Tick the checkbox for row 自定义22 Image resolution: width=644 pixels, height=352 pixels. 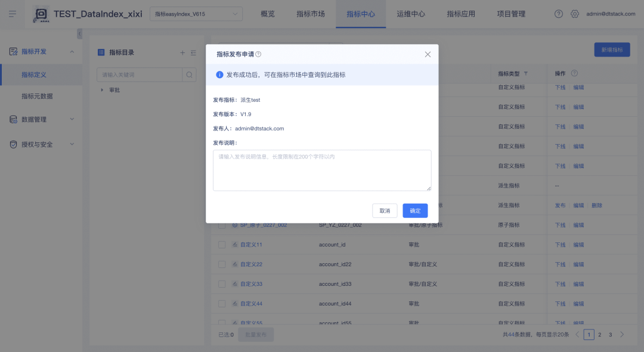pos(222,264)
